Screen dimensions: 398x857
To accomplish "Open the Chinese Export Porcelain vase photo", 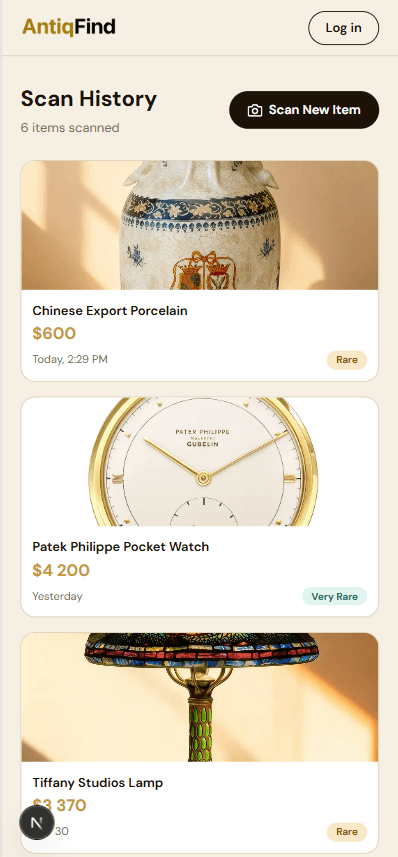I will [x=200, y=225].
